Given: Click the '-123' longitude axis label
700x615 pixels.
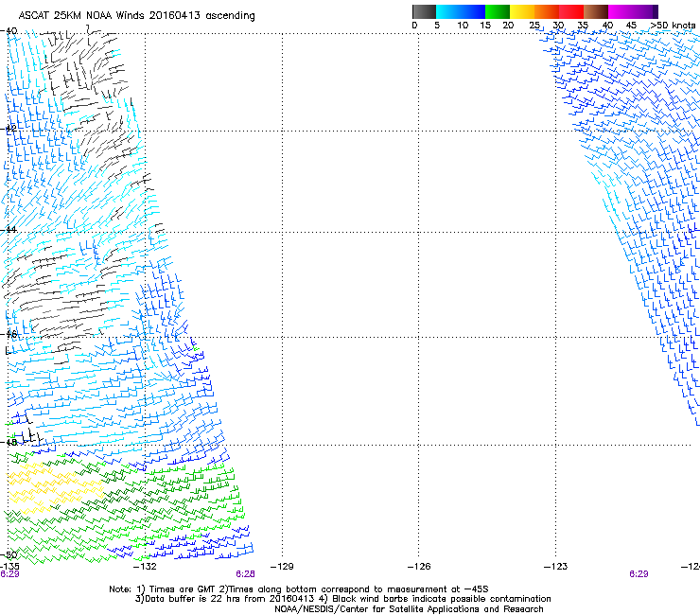Looking at the screenshot, I should [555, 567].
